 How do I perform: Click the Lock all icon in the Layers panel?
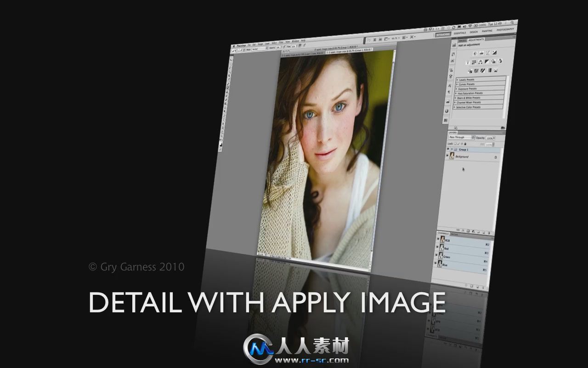pos(465,144)
